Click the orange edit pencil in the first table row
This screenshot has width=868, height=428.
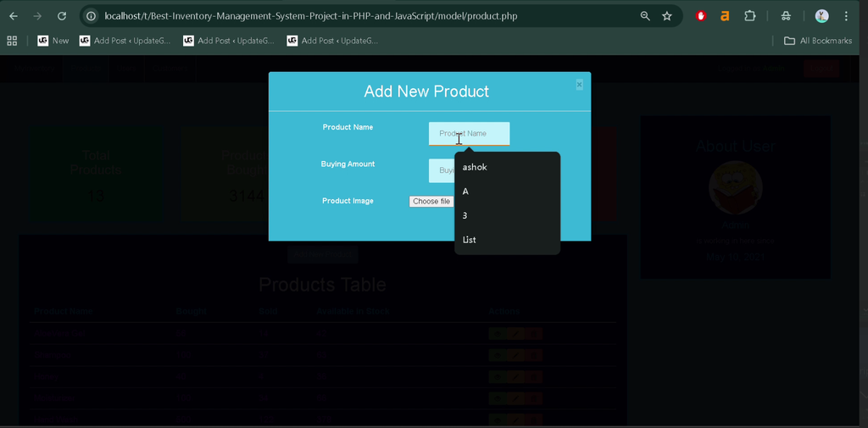tap(515, 334)
